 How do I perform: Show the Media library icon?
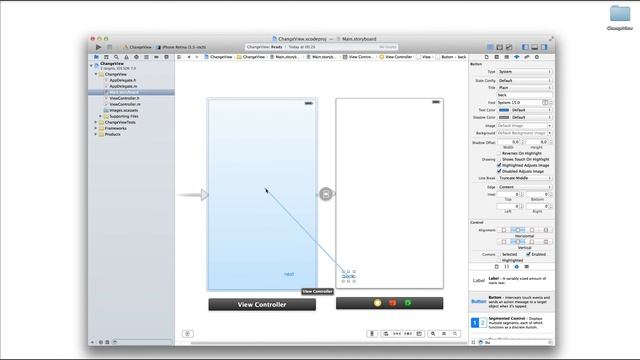527,267
